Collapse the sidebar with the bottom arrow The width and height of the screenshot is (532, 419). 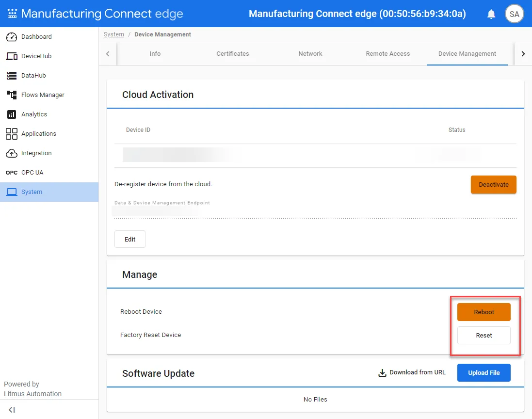click(12, 409)
